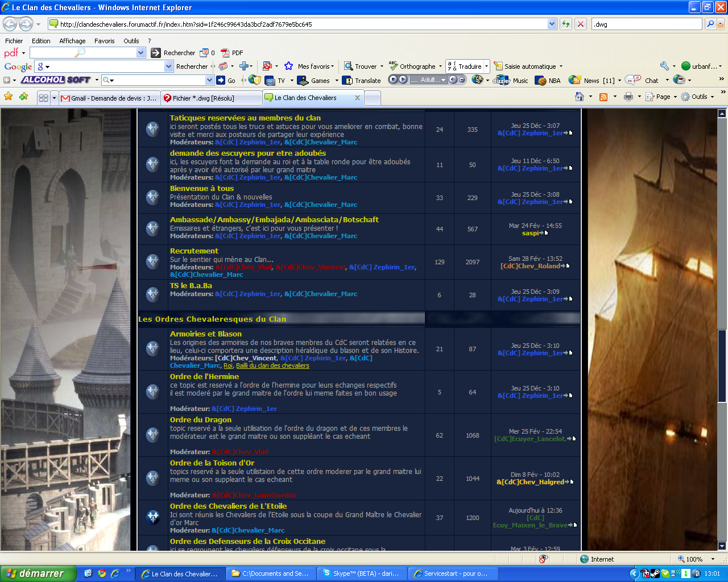Click the Stop loading icon

click(580, 24)
